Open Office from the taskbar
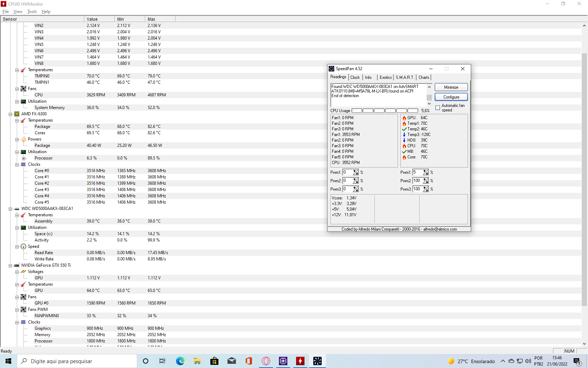 [x=248, y=361]
